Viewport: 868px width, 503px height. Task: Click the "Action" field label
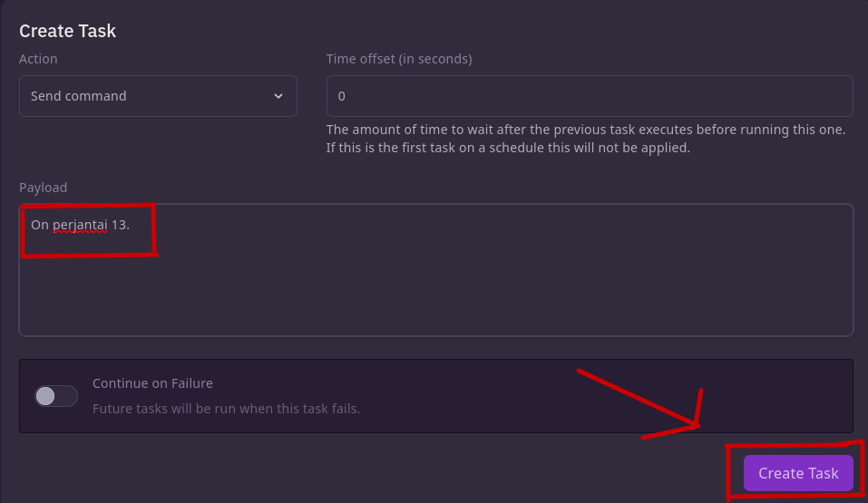[x=38, y=59]
